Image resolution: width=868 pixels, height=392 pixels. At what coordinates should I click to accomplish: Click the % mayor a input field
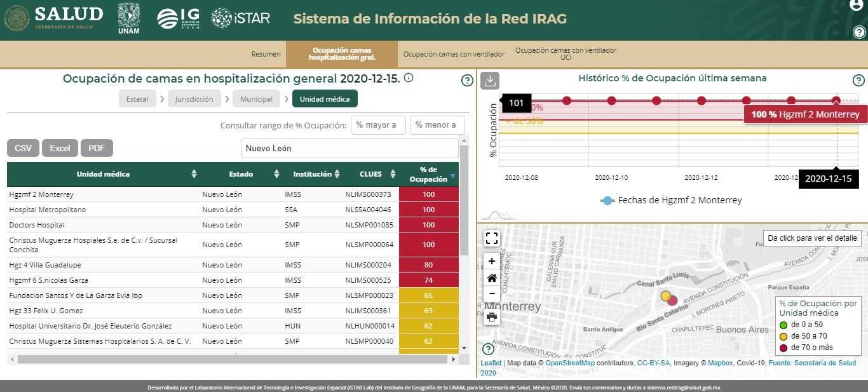tap(378, 125)
